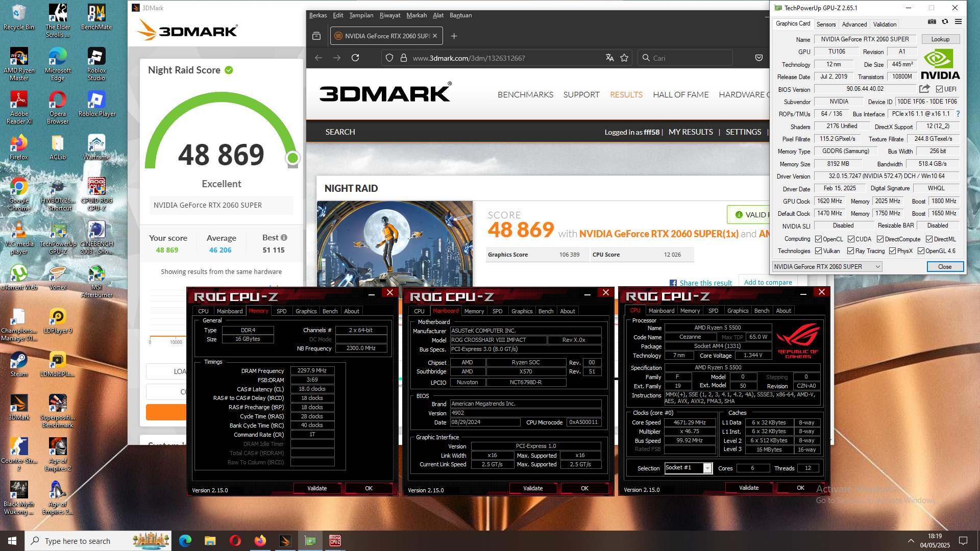This screenshot has height=551, width=980.
Task: Open the HALL OF FAME nav link
Action: pos(680,94)
